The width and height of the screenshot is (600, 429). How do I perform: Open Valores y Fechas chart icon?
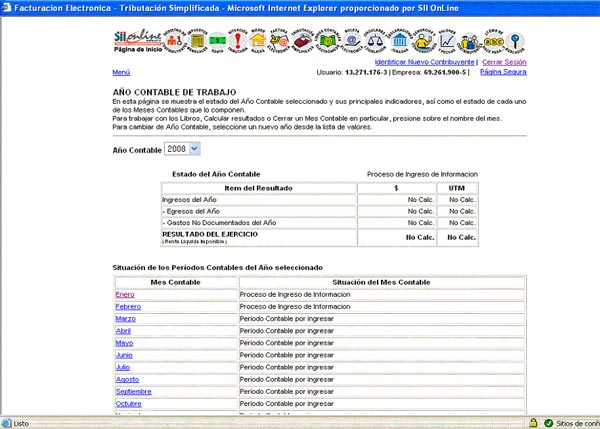click(447, 41)
